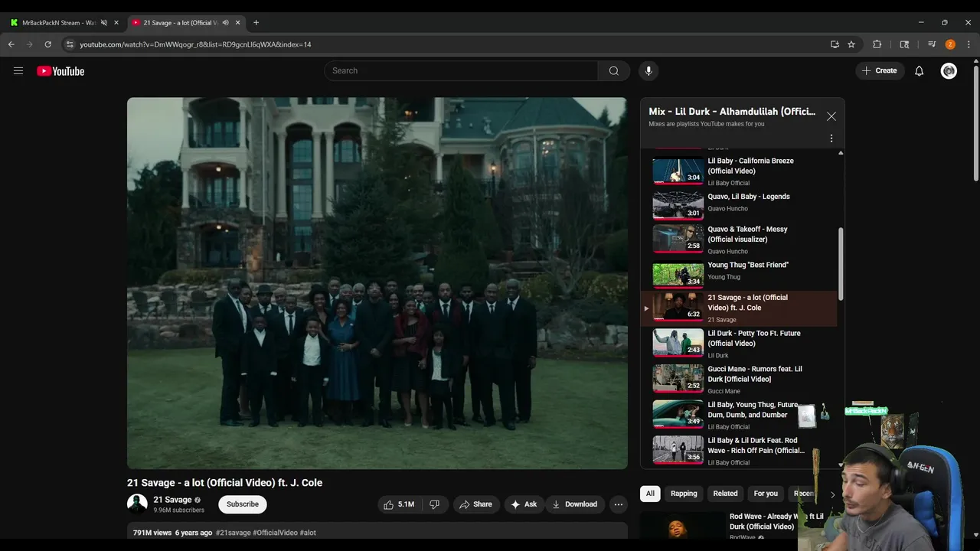
Task: Click the Ask button
Action: click(x=524, y=504)
